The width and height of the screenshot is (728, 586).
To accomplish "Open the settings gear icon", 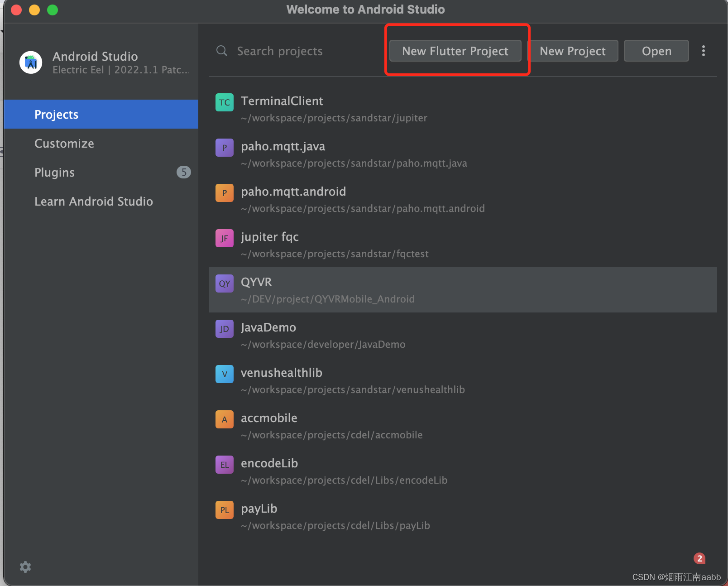I will tap(25, 567).
